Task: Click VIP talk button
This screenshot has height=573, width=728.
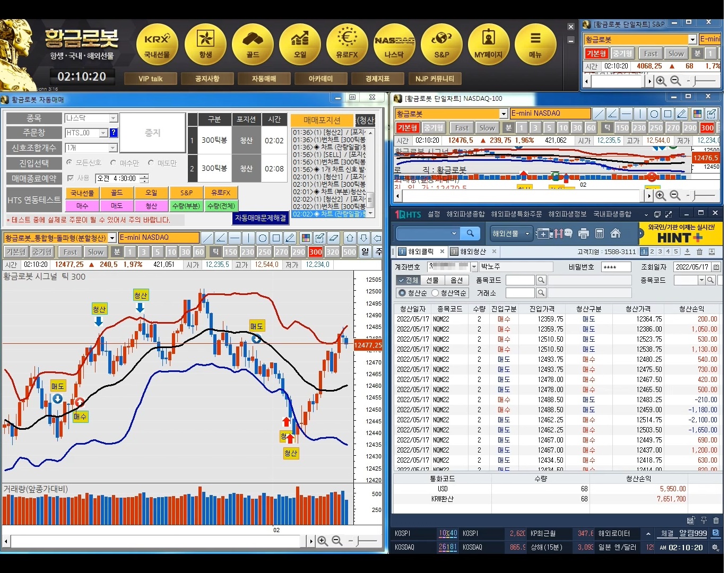Action: [151, 79]
